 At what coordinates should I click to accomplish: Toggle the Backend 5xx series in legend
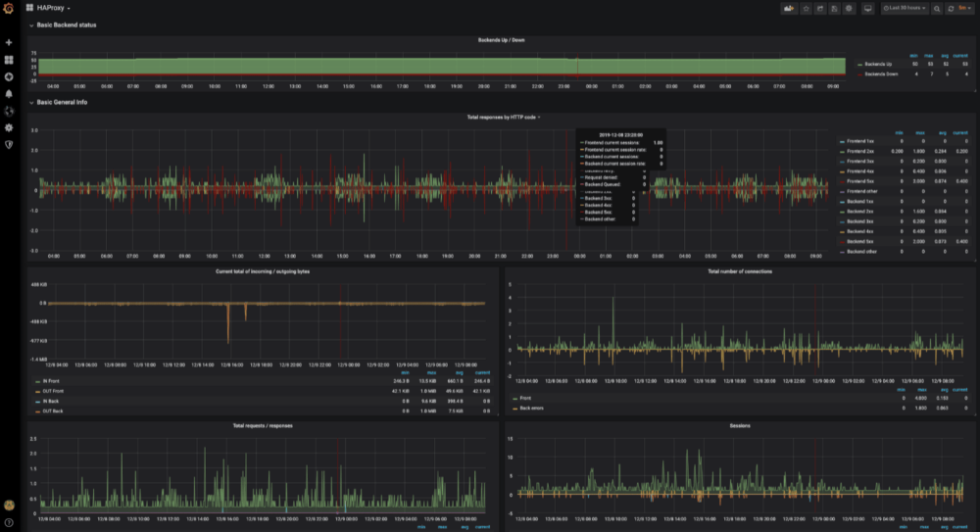(858, 241)
